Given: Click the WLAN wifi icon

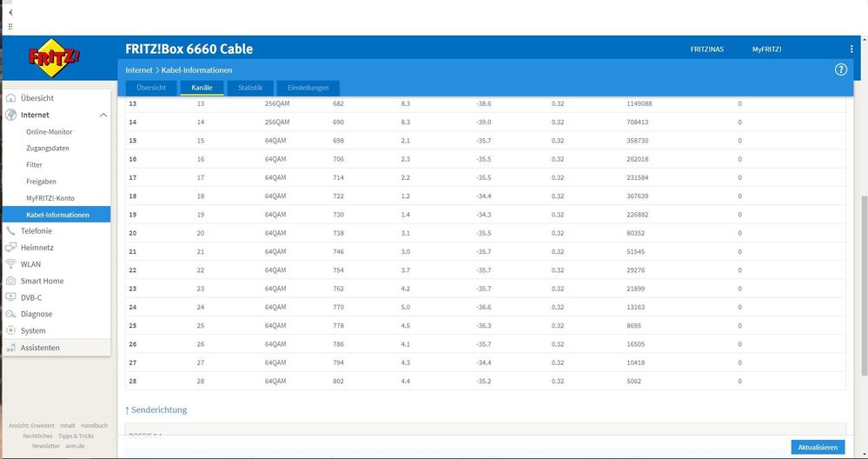Looking at the screenshot, I should [10, 264].
